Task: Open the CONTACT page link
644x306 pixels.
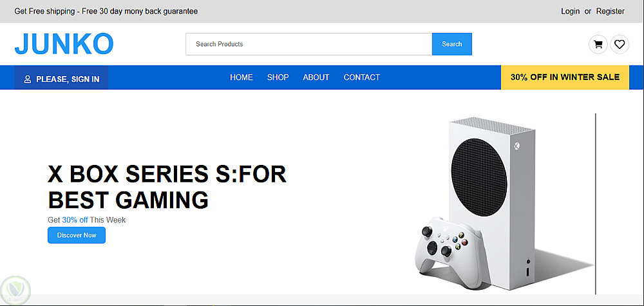Action: 362,77
